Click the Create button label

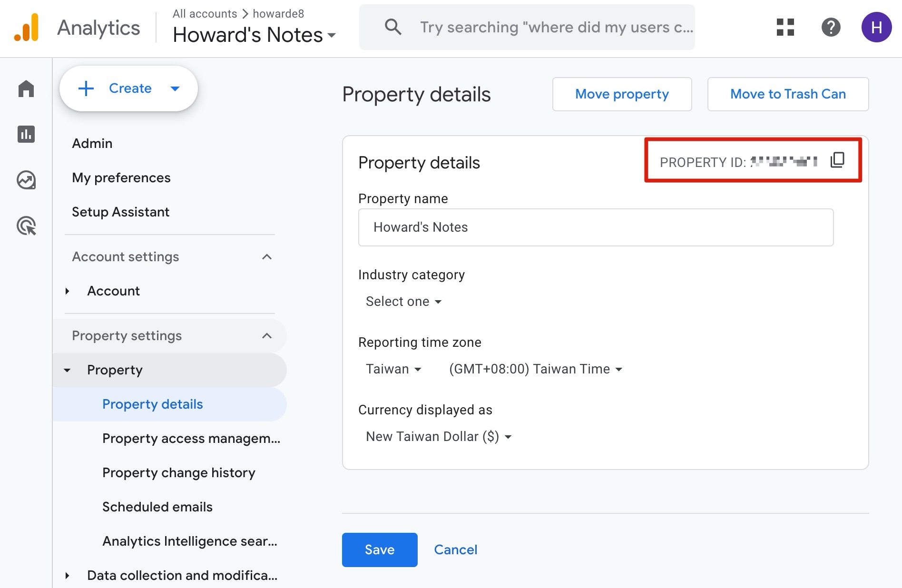click(x=130, y=88)
